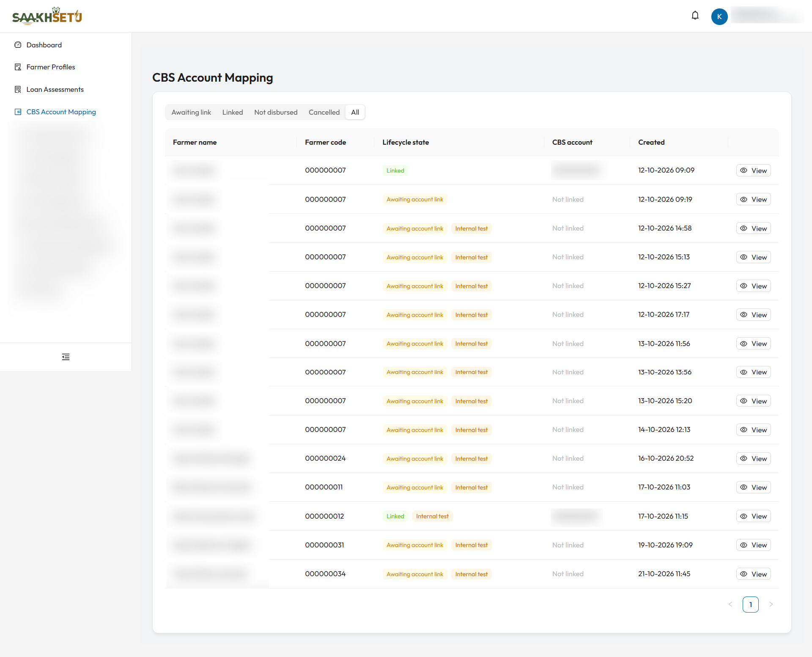Select the All tab
This screenshot has height=657, width=812.
(x=355, y=112)
